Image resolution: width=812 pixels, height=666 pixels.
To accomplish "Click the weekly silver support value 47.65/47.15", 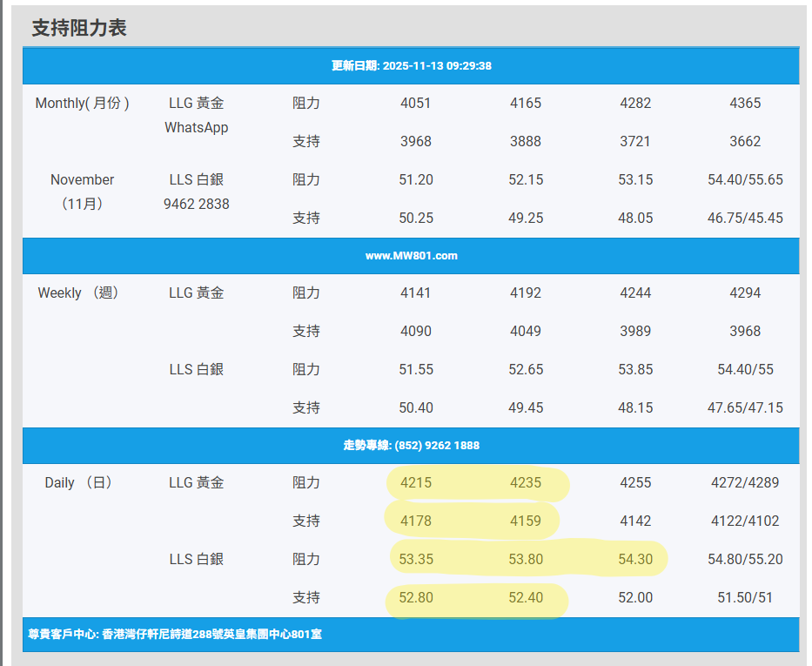I will [745, 407].
